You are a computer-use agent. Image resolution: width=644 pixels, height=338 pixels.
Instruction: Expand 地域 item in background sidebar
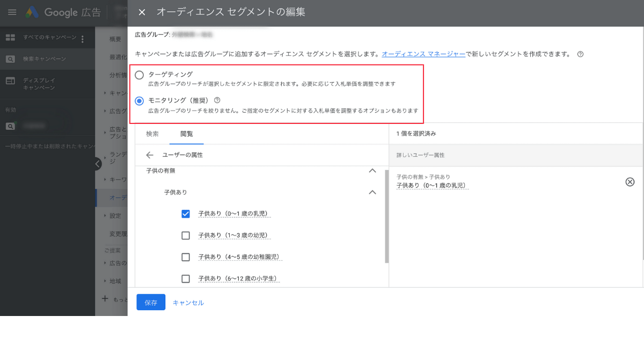click(105, 281)
